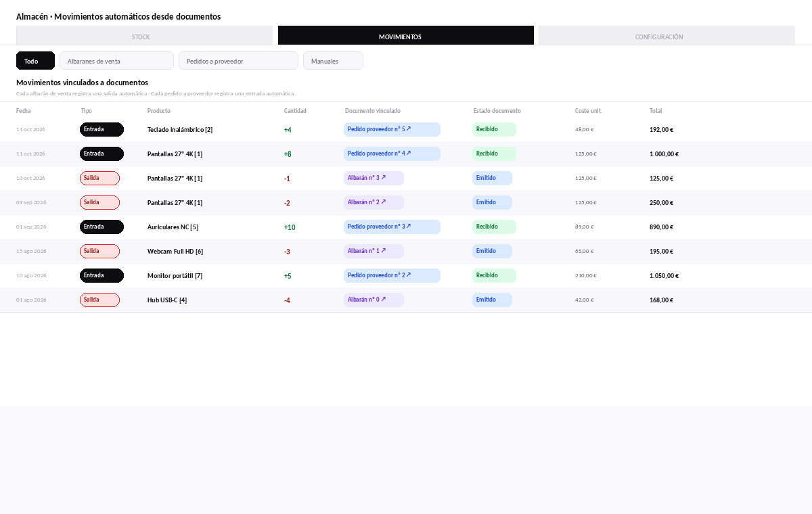Viewport: 812px width, 514px height.
Task: Open Albarán nº 0 document link
Action: click(x=374, y=300)
